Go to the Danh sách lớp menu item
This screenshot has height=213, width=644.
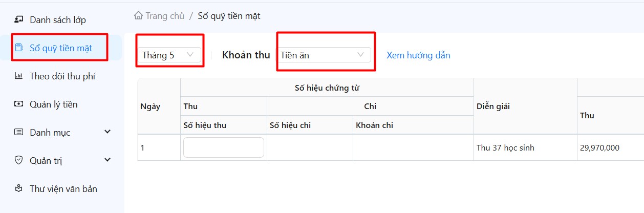pyautogui.click(x=57, y=20)
